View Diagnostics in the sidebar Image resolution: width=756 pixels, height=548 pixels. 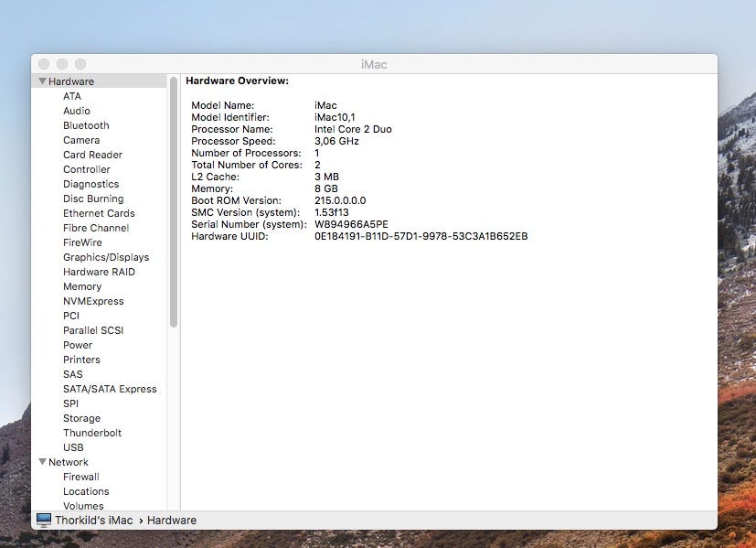coord(91,184)
